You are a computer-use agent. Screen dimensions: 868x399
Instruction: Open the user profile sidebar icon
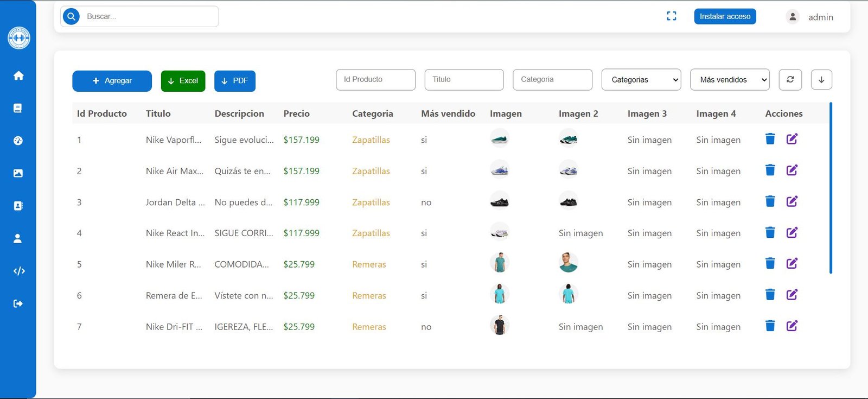[18, 238]
